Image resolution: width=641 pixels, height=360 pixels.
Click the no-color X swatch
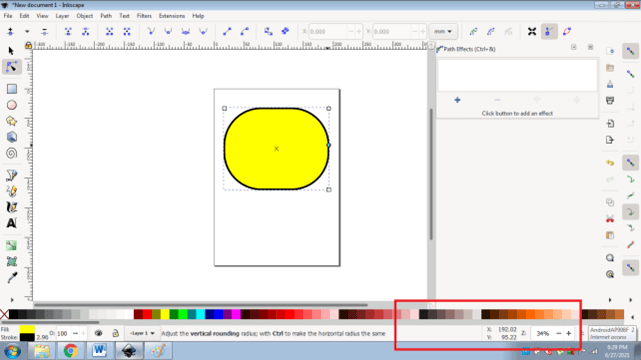(x=4, y=314)
